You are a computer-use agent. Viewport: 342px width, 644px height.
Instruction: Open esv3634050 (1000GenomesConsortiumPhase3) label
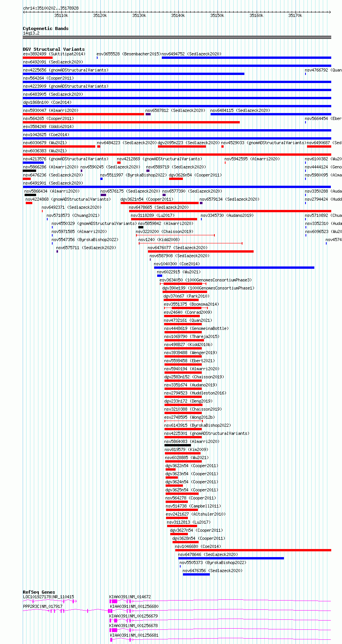206,280
